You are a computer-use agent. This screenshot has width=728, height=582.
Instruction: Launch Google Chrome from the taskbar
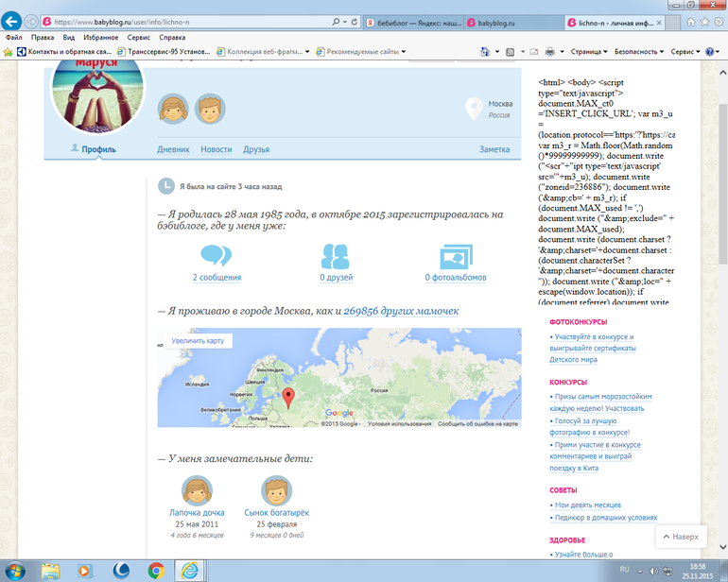point(156,570)
